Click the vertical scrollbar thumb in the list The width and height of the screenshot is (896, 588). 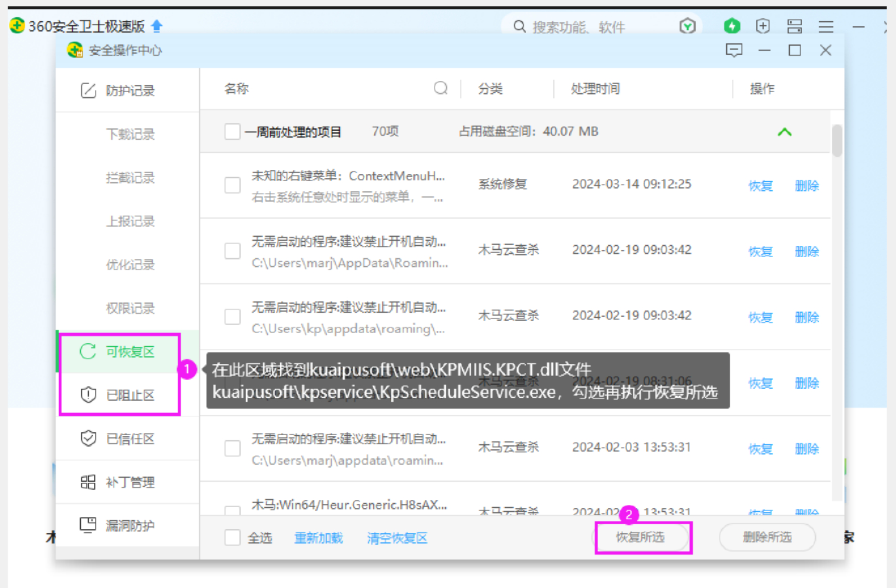pyautogui.click(x=837, y=141)
